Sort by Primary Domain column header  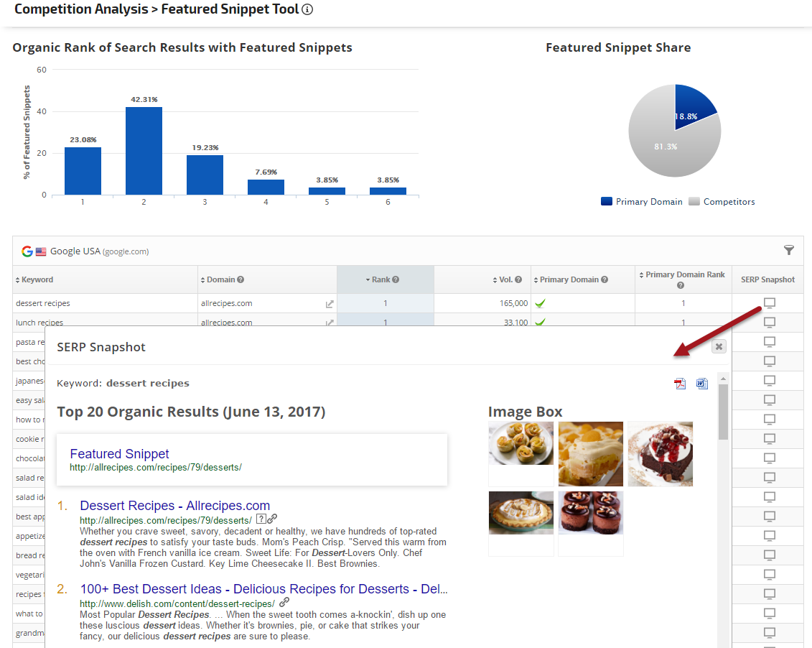point(573,279)
